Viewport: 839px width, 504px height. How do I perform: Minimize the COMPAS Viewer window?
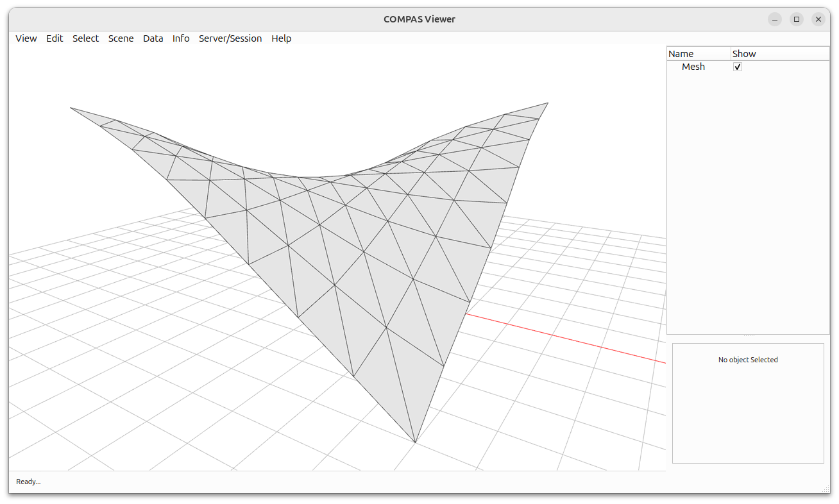pyautogui.click(x=775, y=19)
